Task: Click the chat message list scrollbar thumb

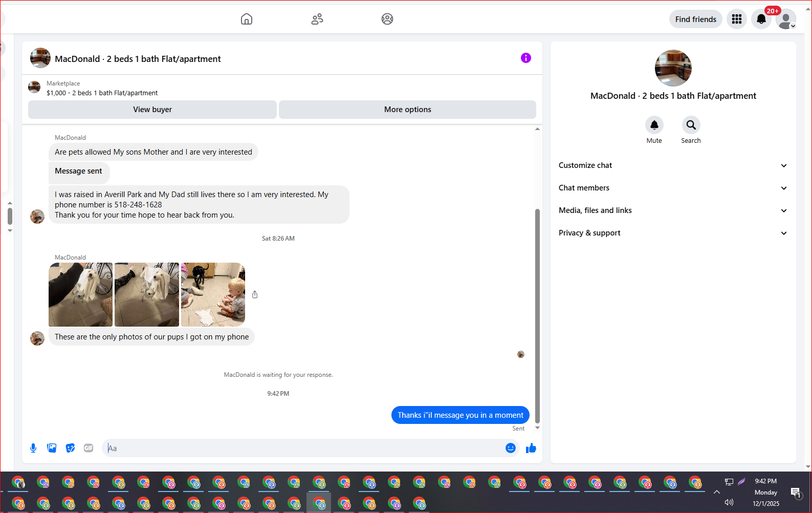Action: click(537, 316)
